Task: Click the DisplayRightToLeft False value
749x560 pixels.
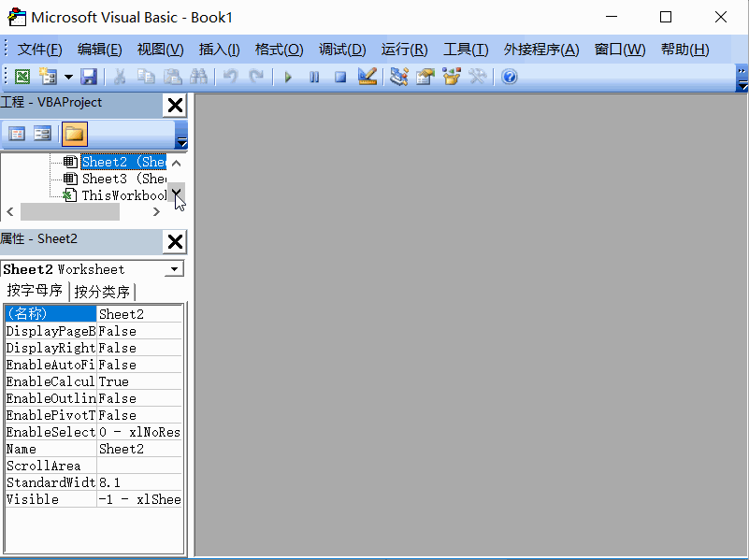Action: point(139,348)
